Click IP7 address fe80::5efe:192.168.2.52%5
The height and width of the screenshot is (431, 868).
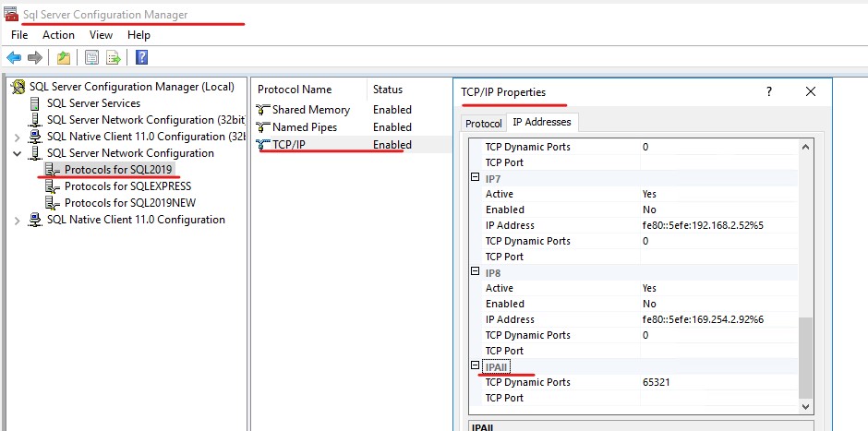pos(703,225)
